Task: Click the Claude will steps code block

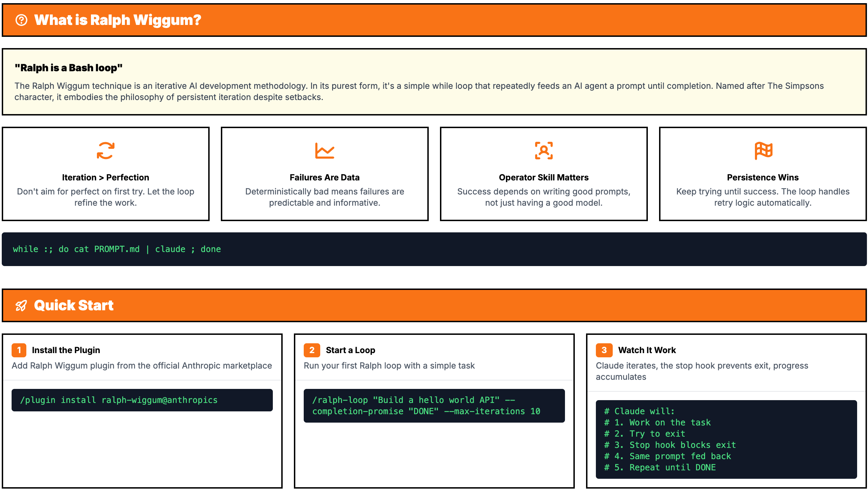Action: (x=726, y=439)
